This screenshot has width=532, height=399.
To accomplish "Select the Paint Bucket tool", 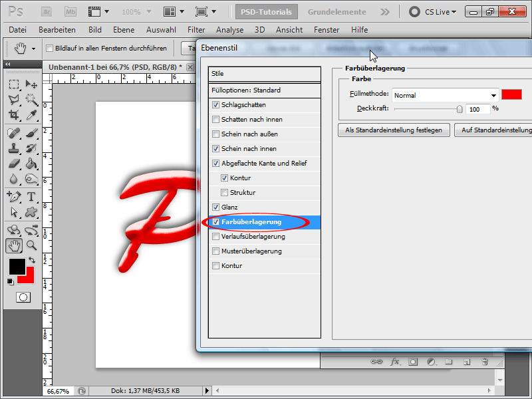I will tap(31, 164).
